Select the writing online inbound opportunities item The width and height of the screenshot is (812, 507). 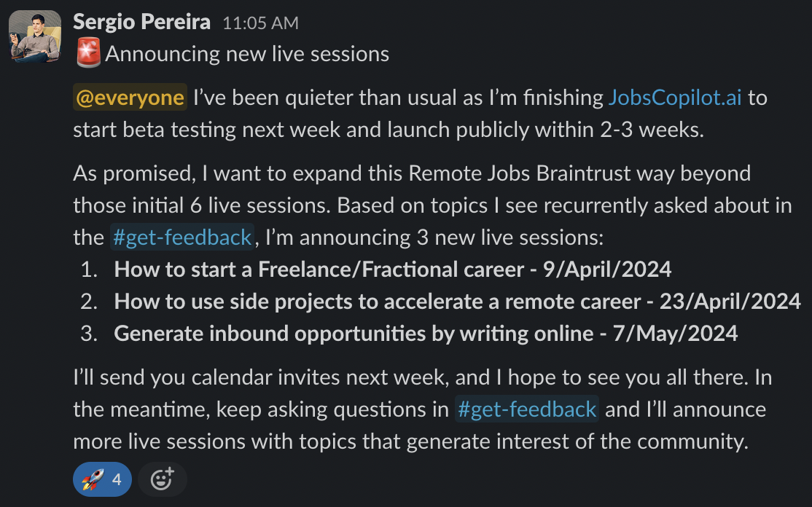pyautogui.click(x=426, y=333)
